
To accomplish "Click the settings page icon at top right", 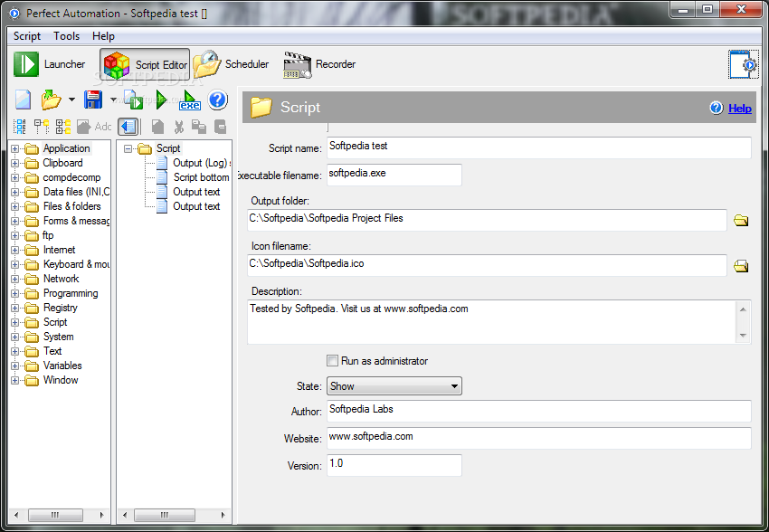I will point(743,64).
